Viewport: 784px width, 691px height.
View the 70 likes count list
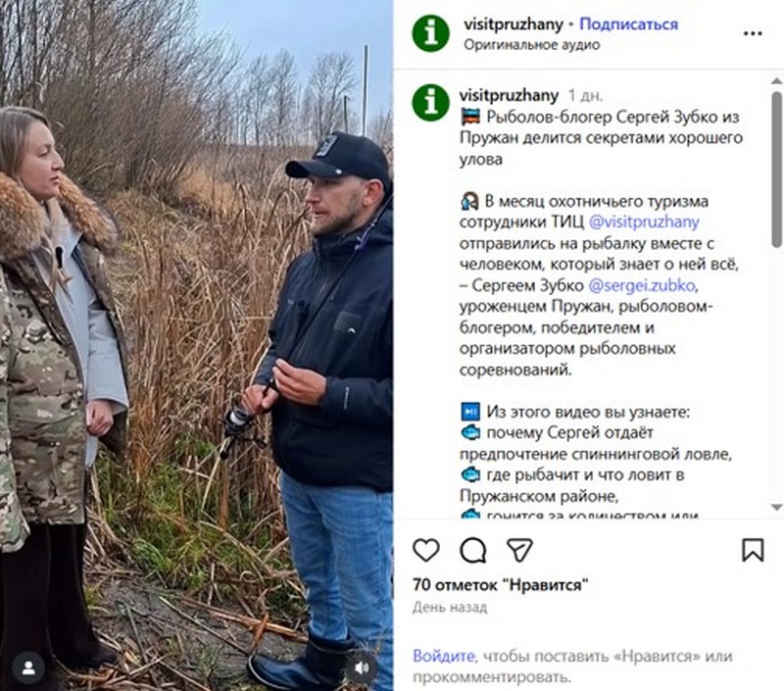coord(501,584)
